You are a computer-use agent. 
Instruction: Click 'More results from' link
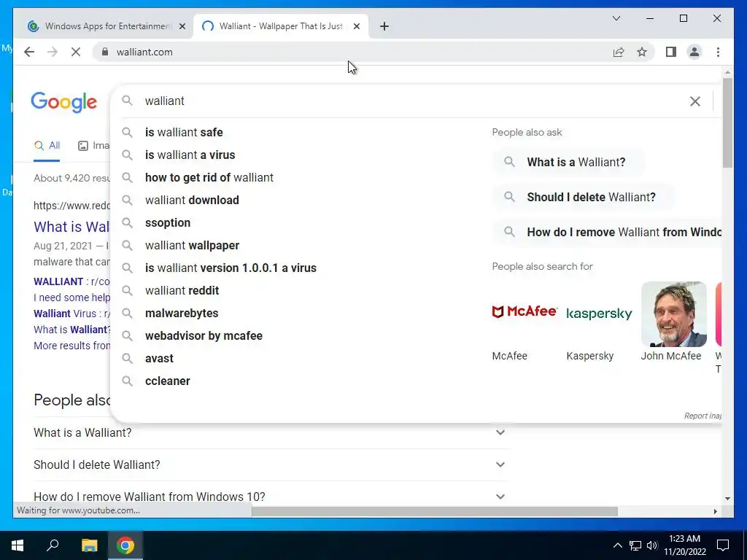click(71, 346)
